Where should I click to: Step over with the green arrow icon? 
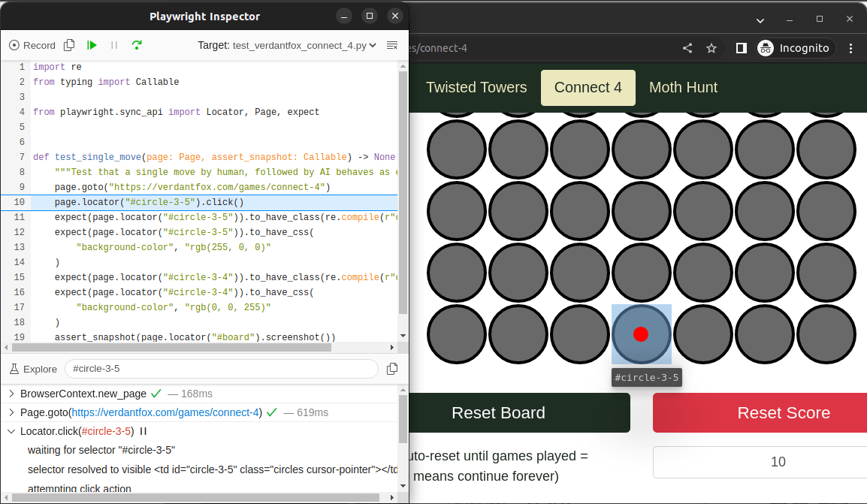(x=137, y=45)
